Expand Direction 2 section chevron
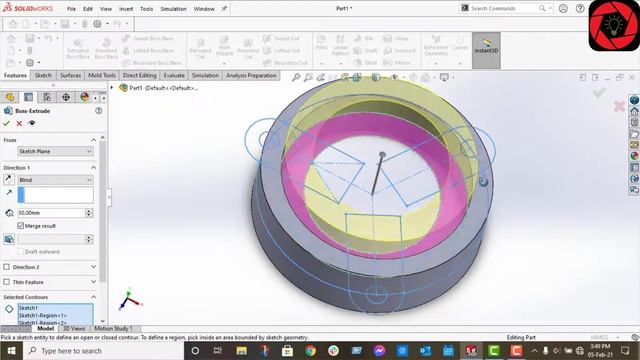The width and height of the screenshot is (640, 360). click(93, 267)
